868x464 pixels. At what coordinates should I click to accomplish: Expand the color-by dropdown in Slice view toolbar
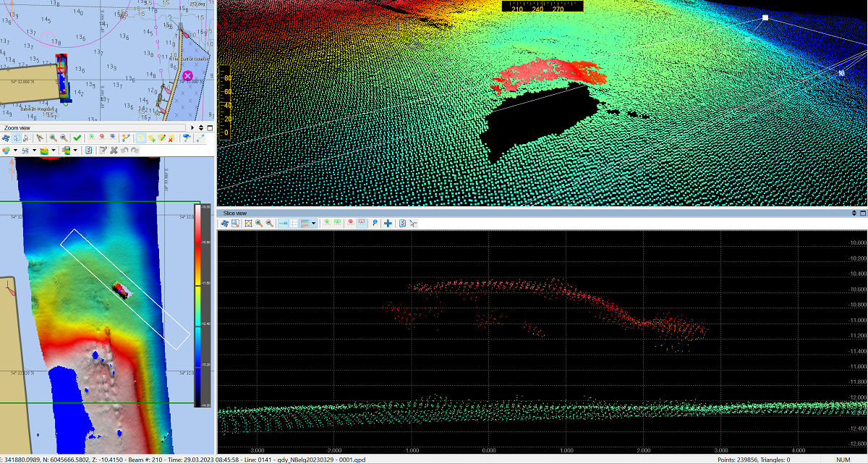pyautogui.click(x=314, y=224)
